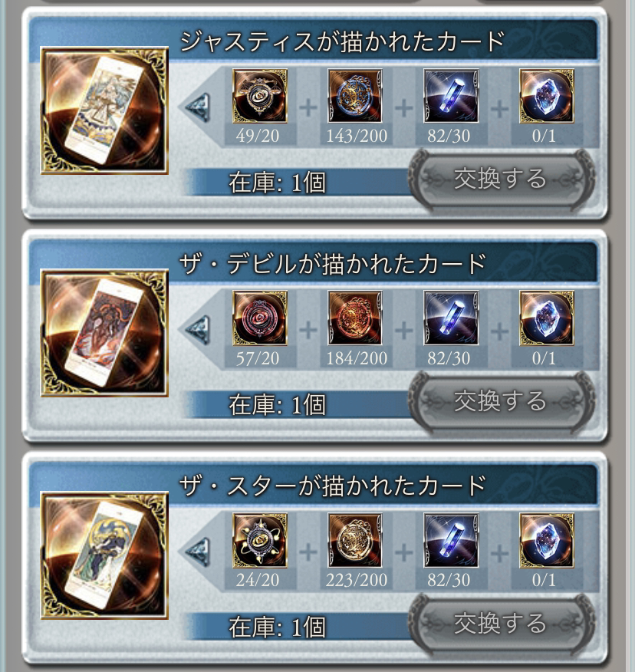The image size is (635, 672).
Task: Click the triangle arrow in Star row
Action: point(198,552)
